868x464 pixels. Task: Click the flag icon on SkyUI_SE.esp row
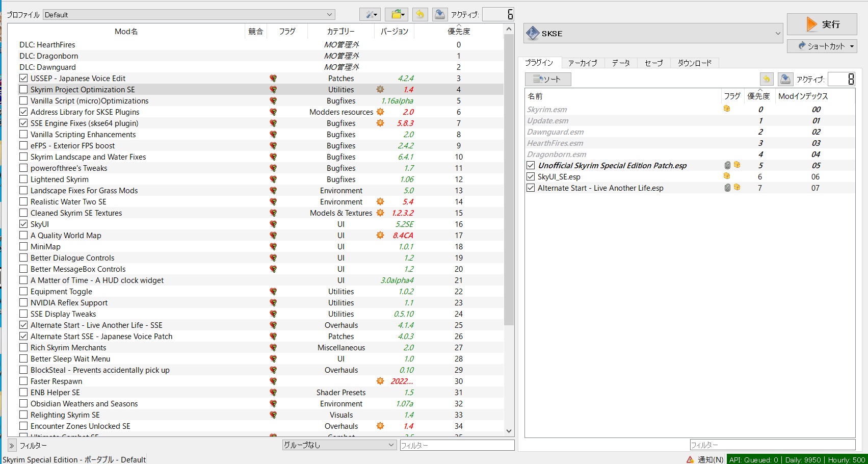pos(727,176)
